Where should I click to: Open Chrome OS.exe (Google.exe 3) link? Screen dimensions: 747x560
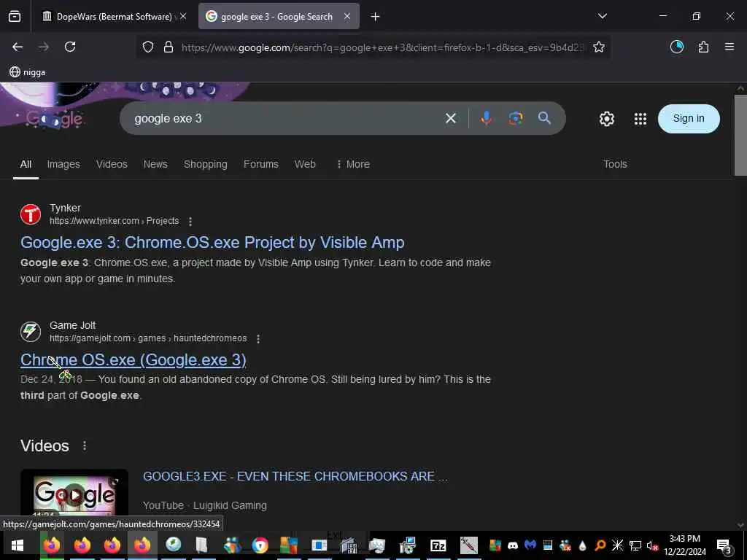(x=133, y=360)
